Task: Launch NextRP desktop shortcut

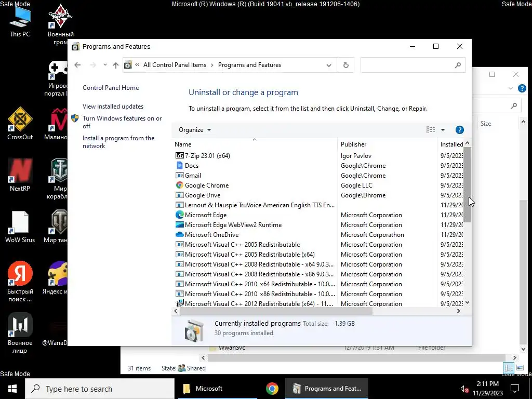Action: pyautogui.click(x=20, y=175)
